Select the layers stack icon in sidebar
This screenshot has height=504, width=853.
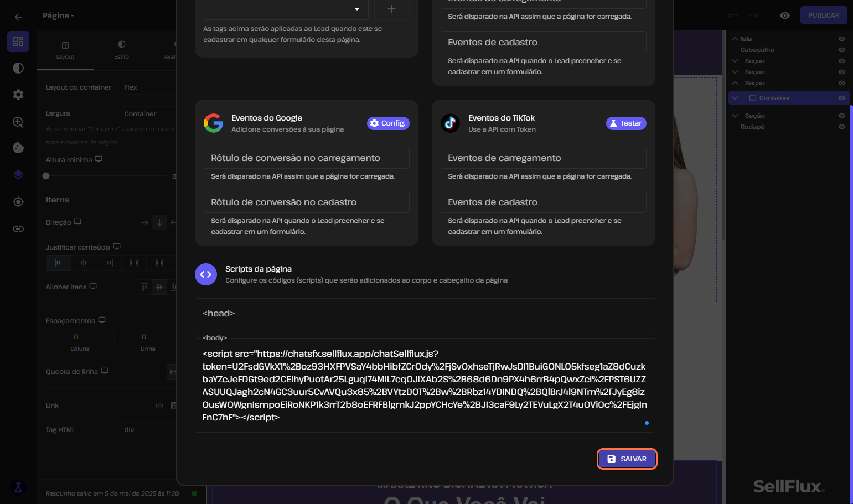18,175
